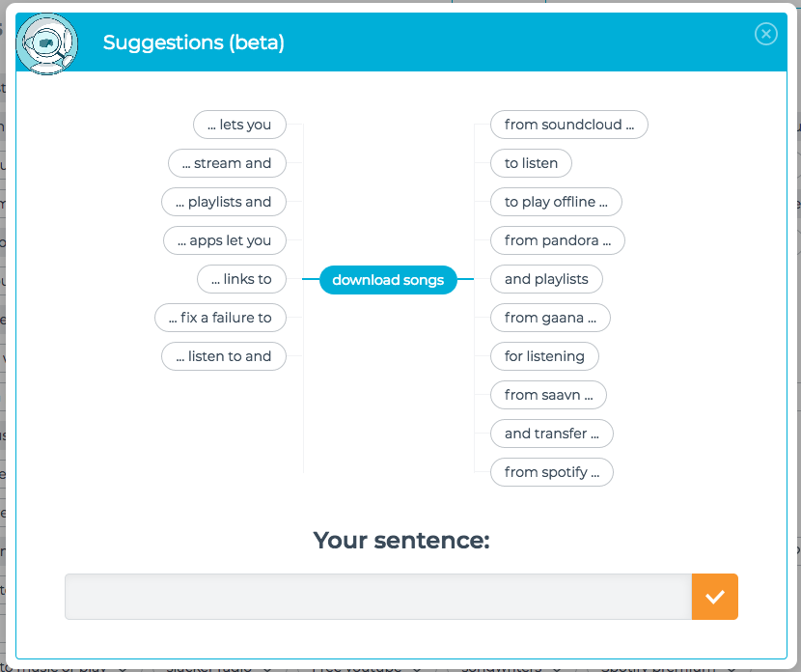
Task: Select the central 'download songs' phrase
Action: click(x=388, y=280)
